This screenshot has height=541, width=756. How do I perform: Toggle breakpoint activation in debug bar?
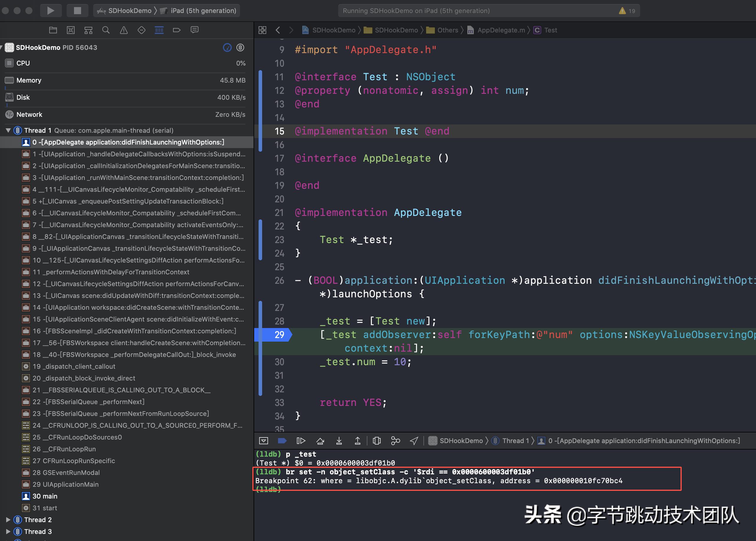[x=282, y=440]
